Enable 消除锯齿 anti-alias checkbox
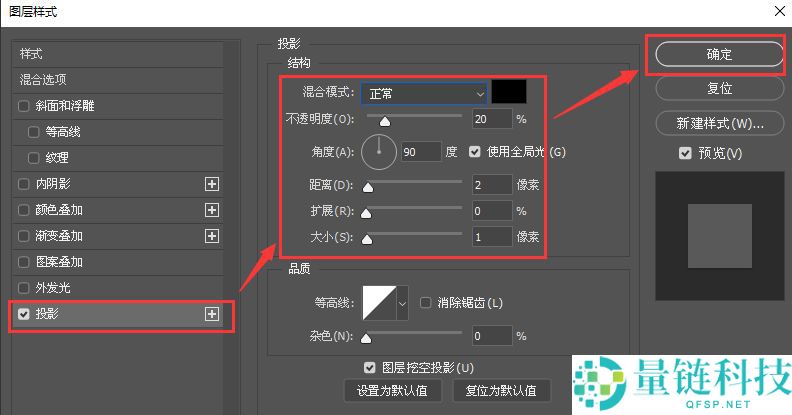The image size is (792, 415). pos(426,302)
